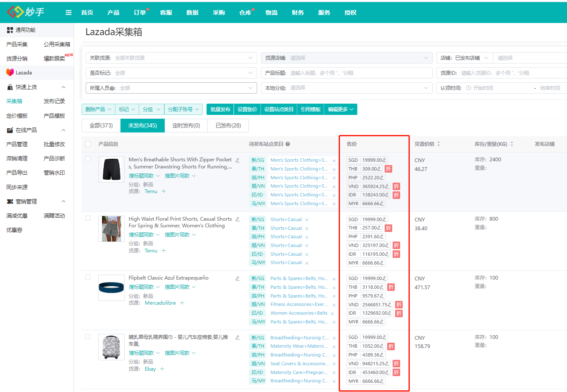
Task: Remove SG category for Men's Sports Clothing
Action: coord(334,160)
